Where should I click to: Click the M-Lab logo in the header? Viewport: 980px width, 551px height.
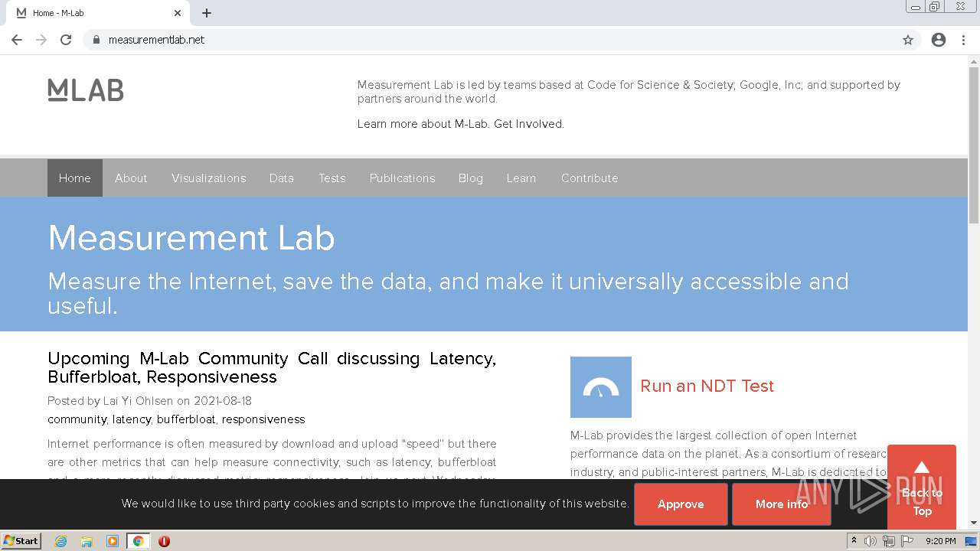(86, 90)
